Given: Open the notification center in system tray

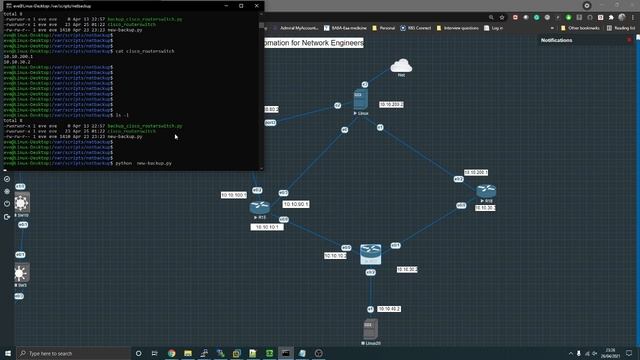Looking at the screenshot, I should [629, 353].
